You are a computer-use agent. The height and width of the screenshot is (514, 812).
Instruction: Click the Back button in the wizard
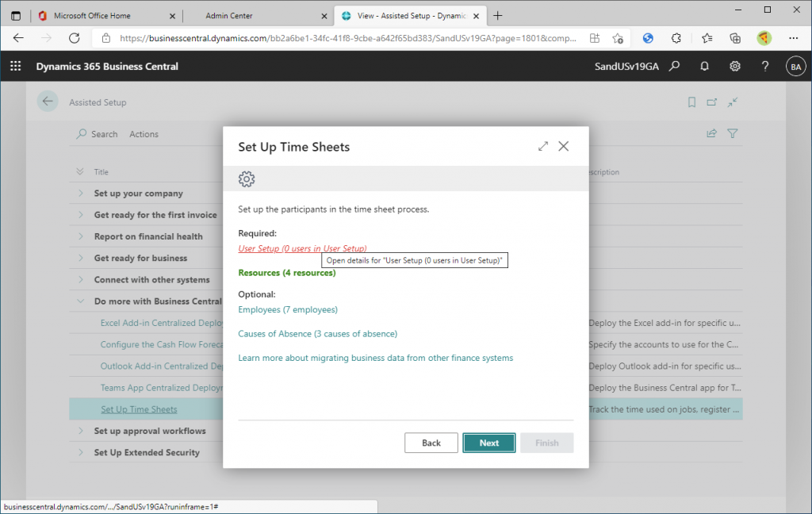tap(431, 443)
